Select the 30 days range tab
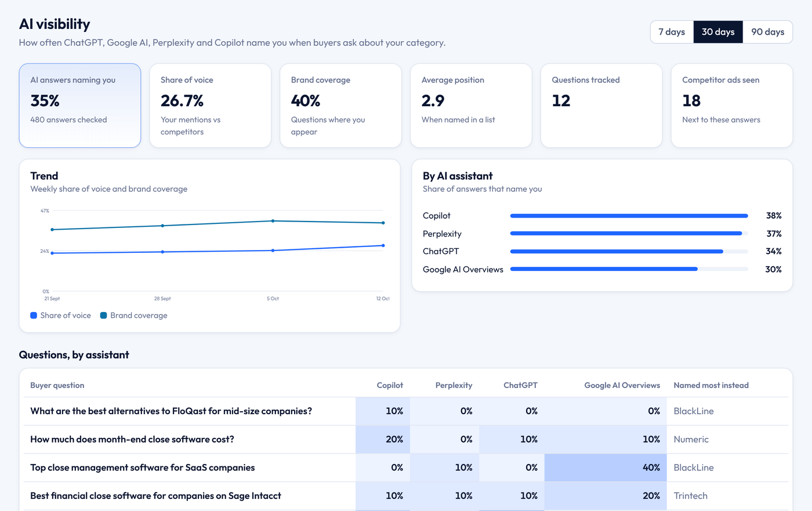Screen dimensions: 812x511 click(x=718, y=32)
